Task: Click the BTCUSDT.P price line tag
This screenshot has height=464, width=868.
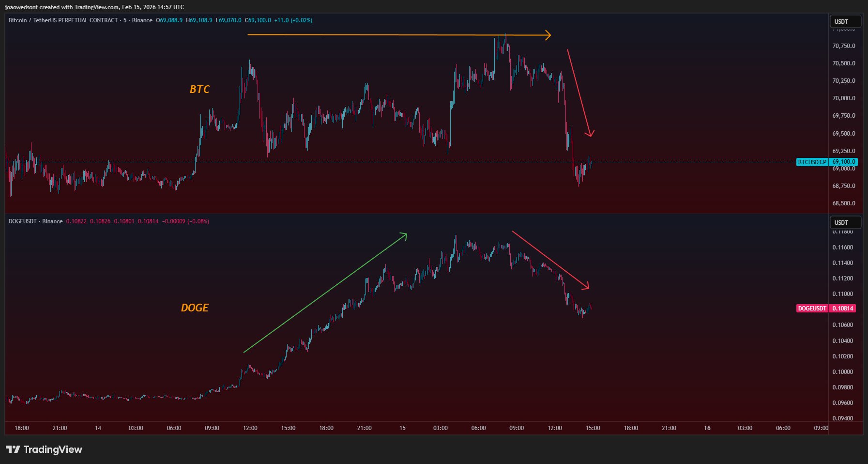Action: 812,162
